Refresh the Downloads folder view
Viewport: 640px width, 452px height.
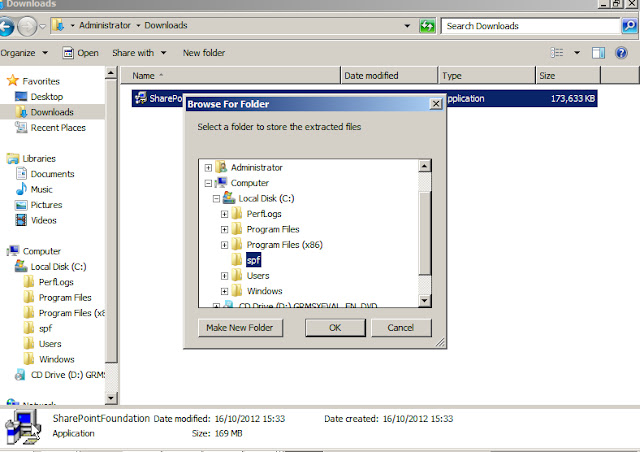coord(427,26)
